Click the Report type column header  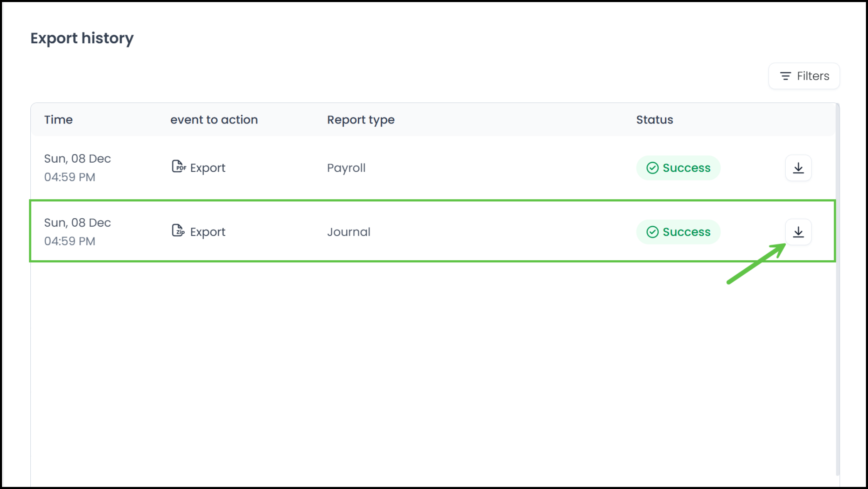pyautogui.click(x=361, y=120)
